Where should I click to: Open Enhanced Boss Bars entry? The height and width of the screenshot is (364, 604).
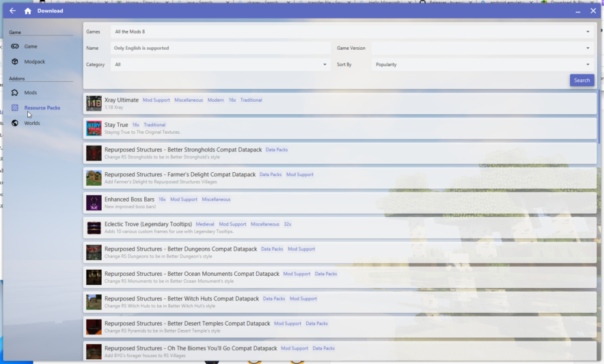pos(129,199)
